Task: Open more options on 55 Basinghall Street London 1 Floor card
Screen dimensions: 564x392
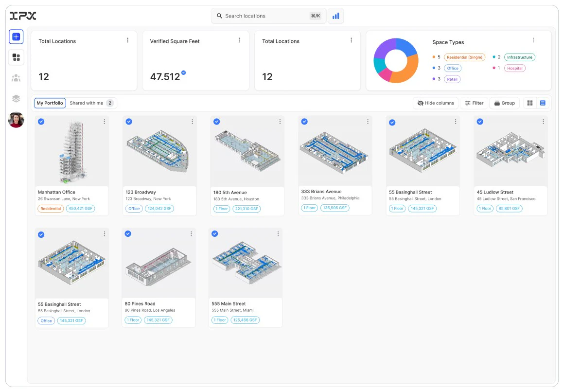Action: (x=456, y=122)
